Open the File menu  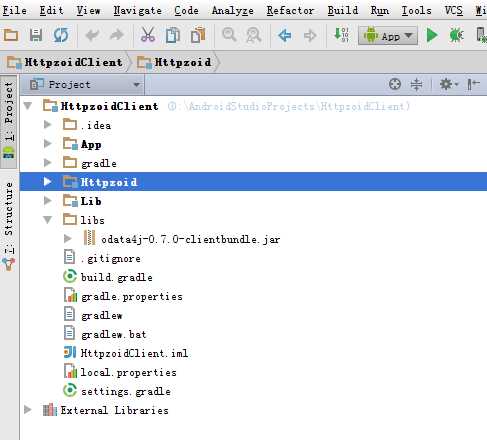coord(15,10)
